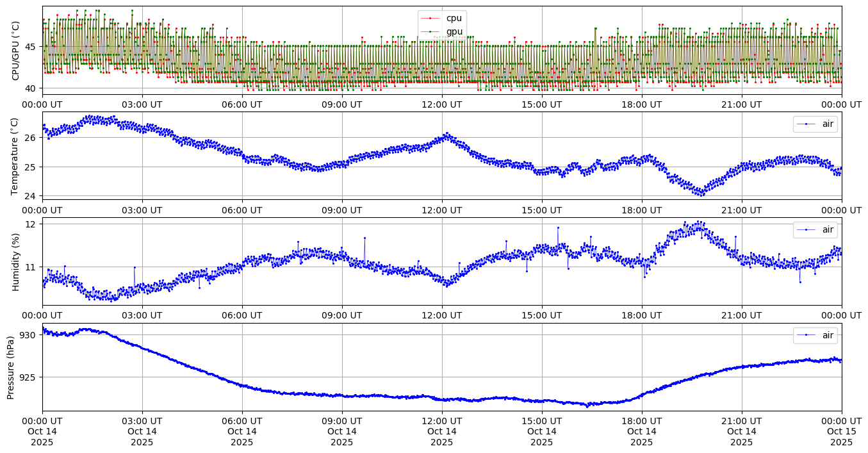Select the air legend in Pressure plot
Screen dimensions: 868x453
pyautogui.click(x=815, y=335)
